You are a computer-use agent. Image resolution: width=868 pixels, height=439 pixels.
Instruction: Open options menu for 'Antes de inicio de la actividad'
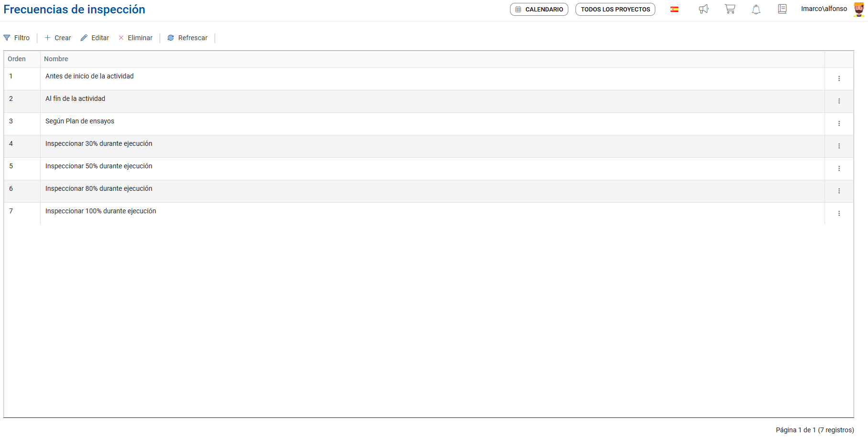click(839, 78)
